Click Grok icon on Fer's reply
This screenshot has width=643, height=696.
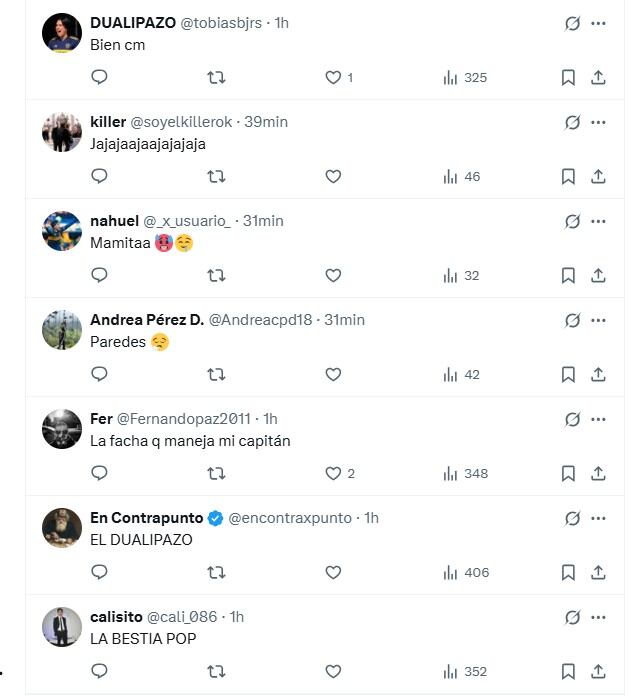tap(573, 419)
